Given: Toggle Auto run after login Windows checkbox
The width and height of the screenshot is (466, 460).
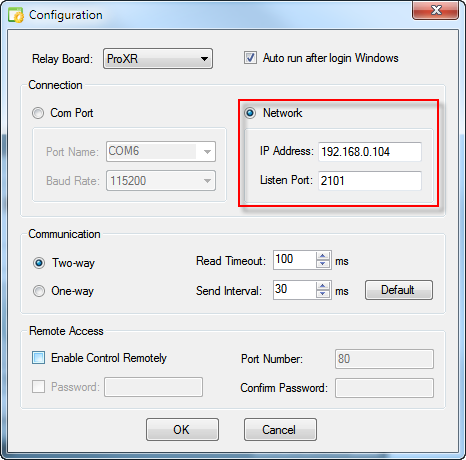Looking at the screenshot, I should (250, 58).
